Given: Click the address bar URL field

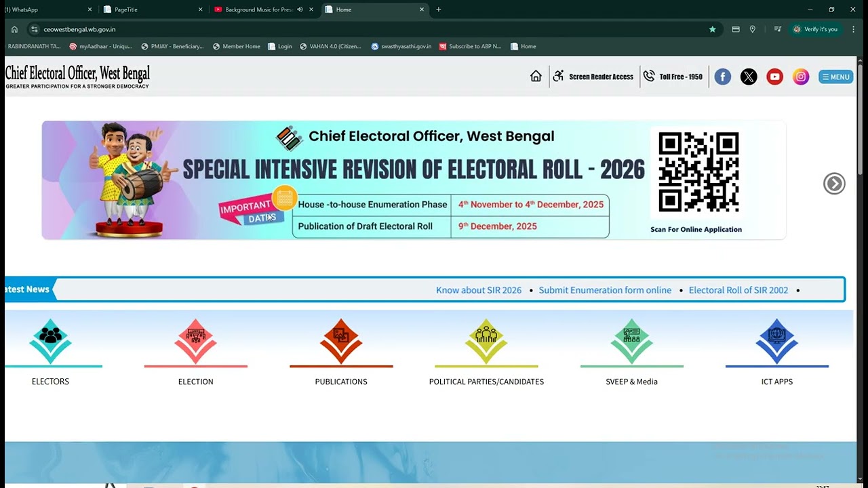Looking at the screenshot, I should point(373,29).
